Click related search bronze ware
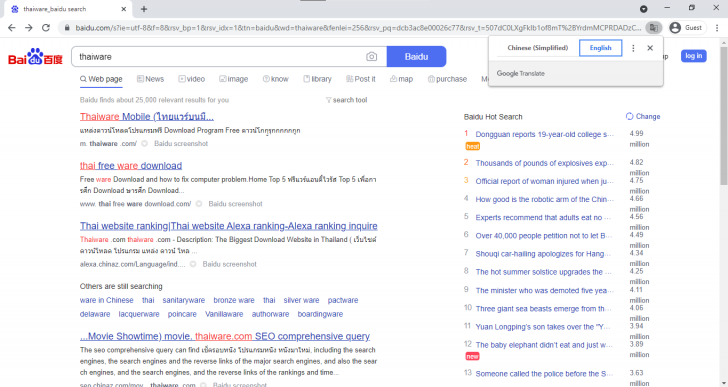 click(x=234, y=300)
